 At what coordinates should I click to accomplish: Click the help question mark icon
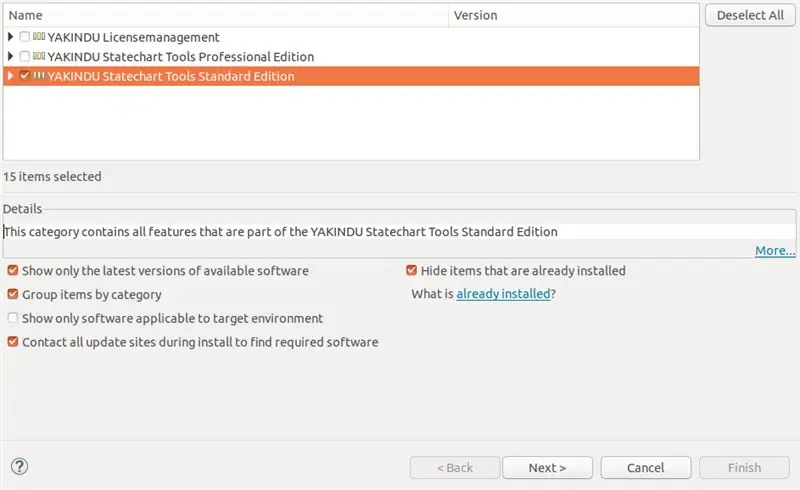click(x=19, y=467)
